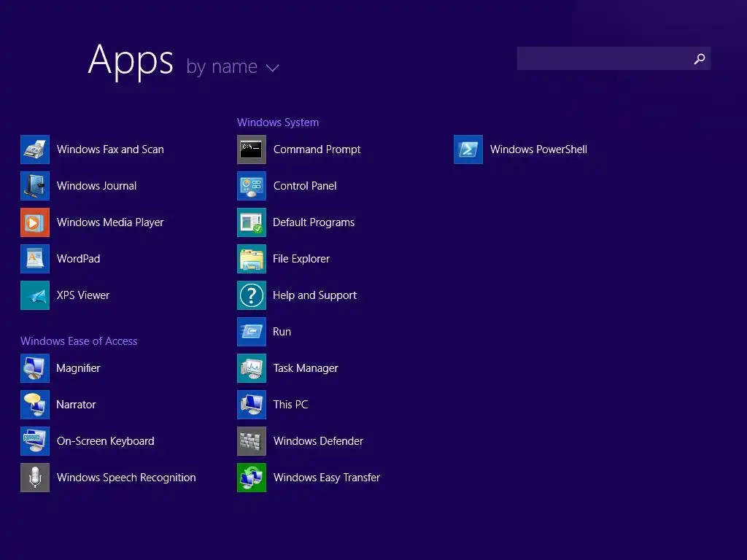Open the Narrator icon
The height and width of the screenshot is (560, 747).
click(x=35, y=405)
